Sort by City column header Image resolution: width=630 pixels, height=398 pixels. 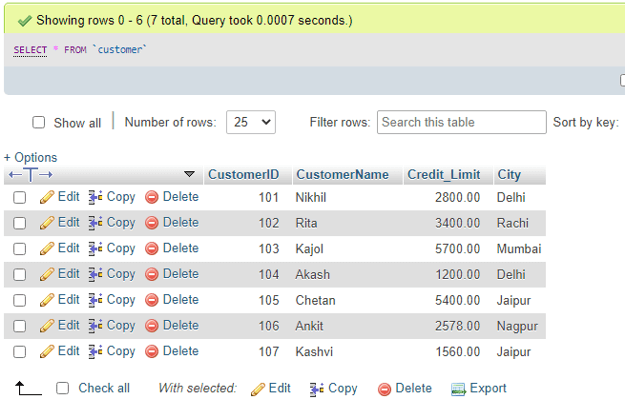coord(509,175)
